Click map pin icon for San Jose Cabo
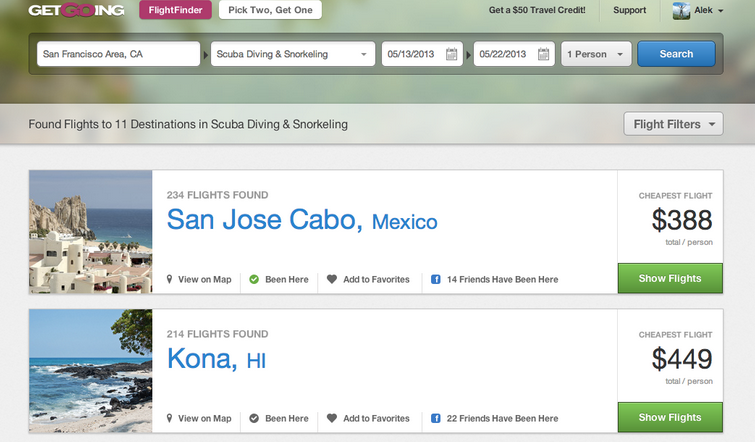The image size is (755, 442). [x=170, y=280]
